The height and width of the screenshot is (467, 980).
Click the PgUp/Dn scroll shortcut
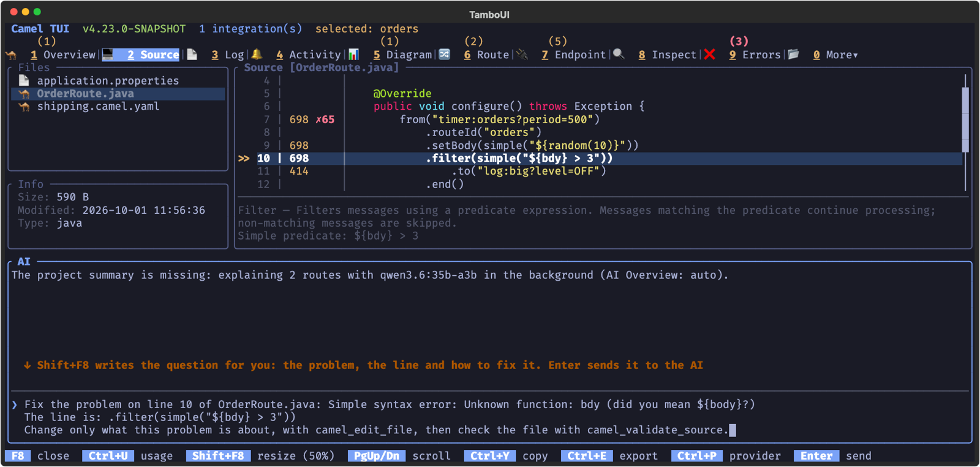(399, 456)
